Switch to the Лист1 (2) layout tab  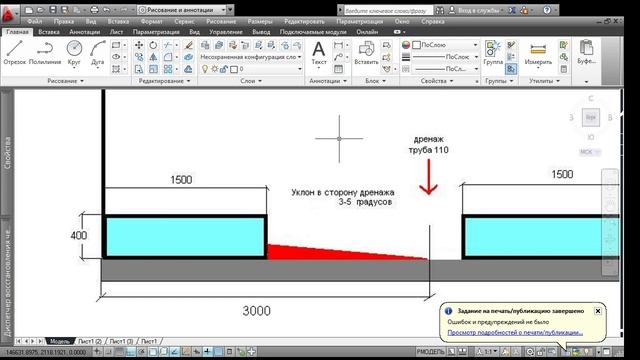click(x=90, y=341)
